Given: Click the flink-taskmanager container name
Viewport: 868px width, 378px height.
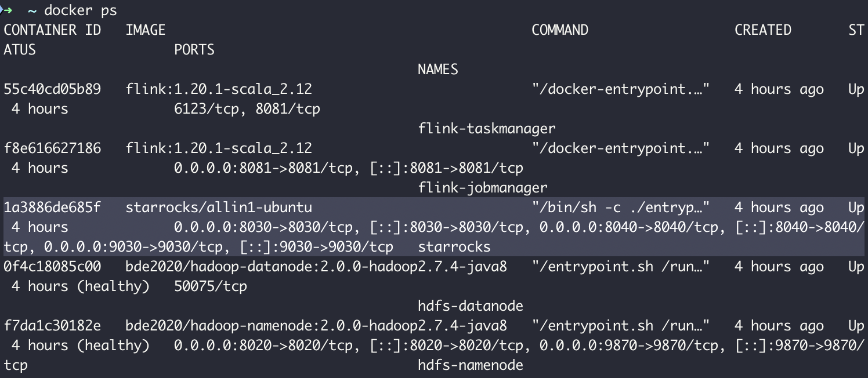Looking at the screenshot, I should (x=487, y=128).
